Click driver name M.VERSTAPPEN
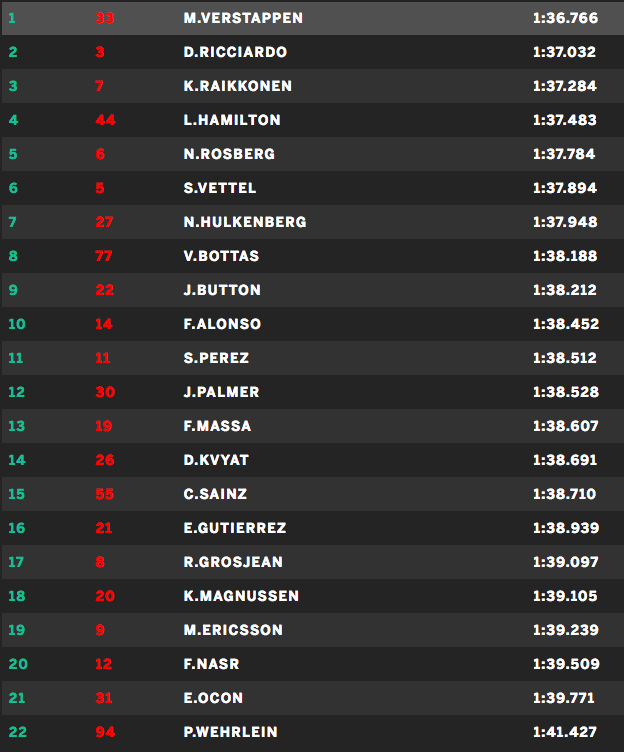The image size is (624, 752). (x=243, y=18)
